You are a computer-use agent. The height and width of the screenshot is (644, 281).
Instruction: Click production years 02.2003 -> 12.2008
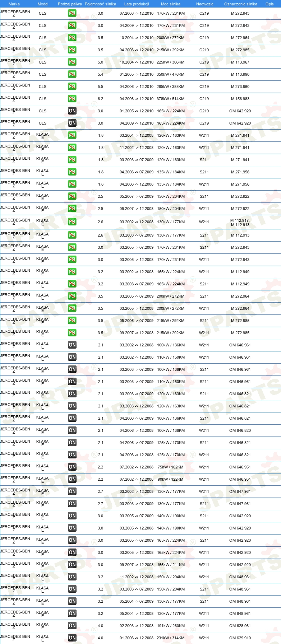pyautogui.click(x=137, y=626)
